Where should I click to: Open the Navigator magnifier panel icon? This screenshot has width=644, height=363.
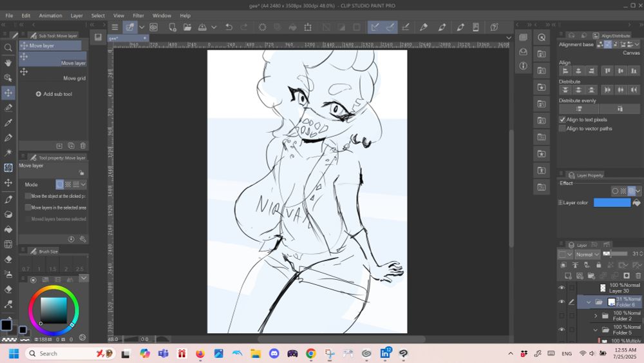[x=542, y=37]
